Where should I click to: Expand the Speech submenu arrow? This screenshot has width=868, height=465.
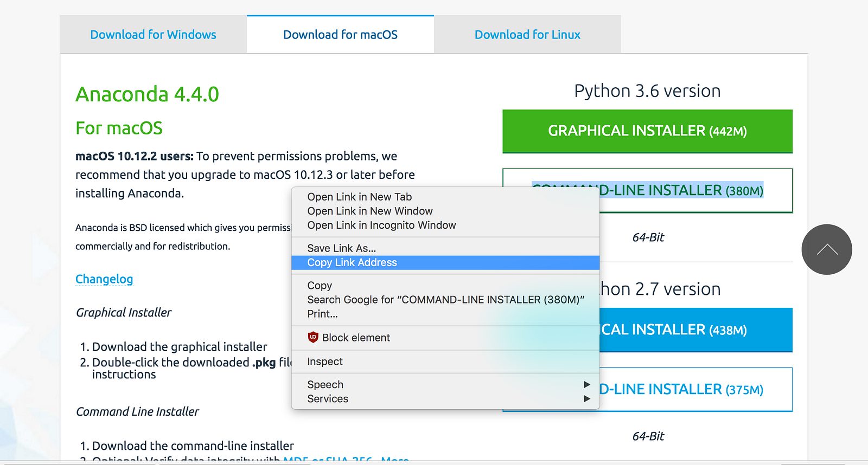click(x=586, y=384)
